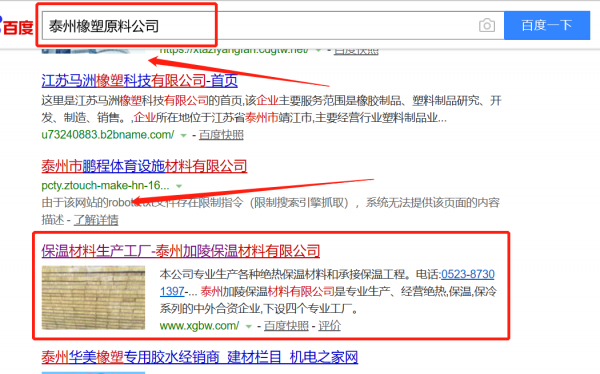Click the Baidu logo
The height and width of the screenshot is (374, 600).
pyautogui.click(x=16, y=26)
